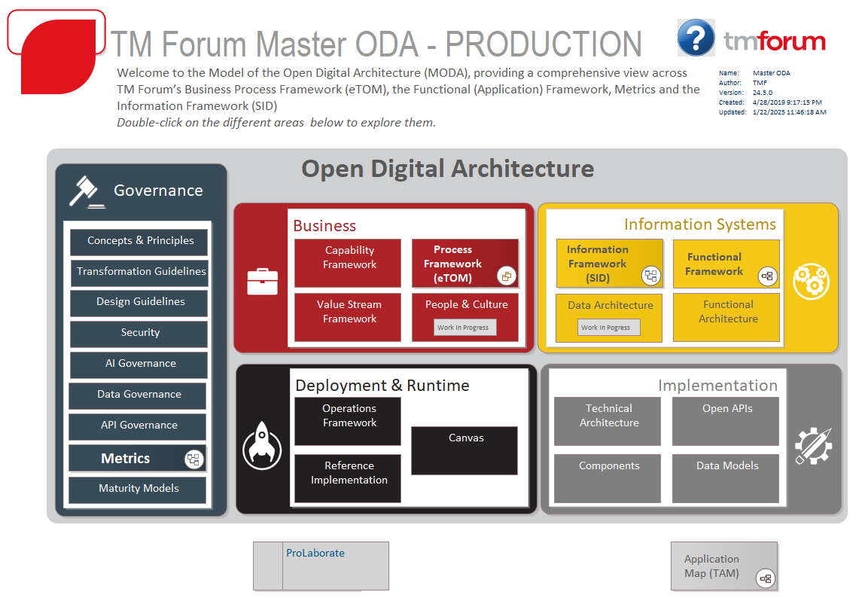Open the Security governance box
This screenshot has height=598, width=868.
pos(139,334)
